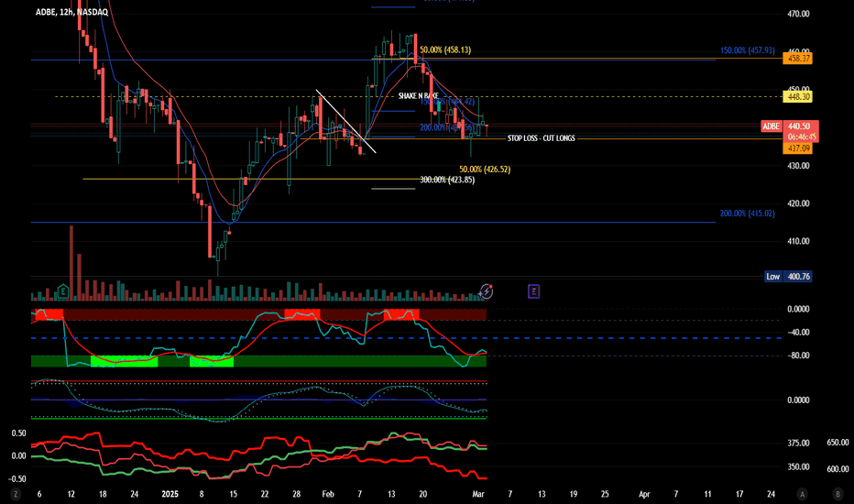The width and height of the screenshot is (854, 504).
Task: Click the date 19 on the time axis
Action: point(574,494)
